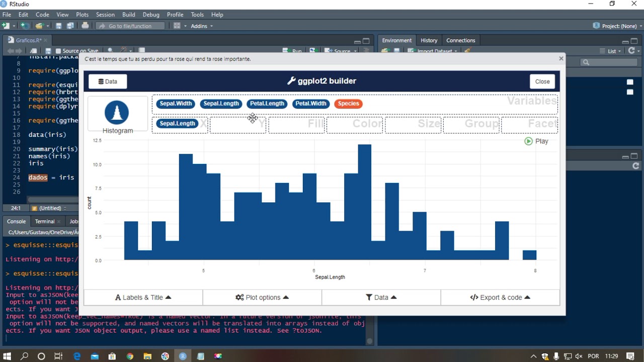644x362 pixels.
Task: Close the ggplot2 builder with Close button
Action: pos(542,81)
